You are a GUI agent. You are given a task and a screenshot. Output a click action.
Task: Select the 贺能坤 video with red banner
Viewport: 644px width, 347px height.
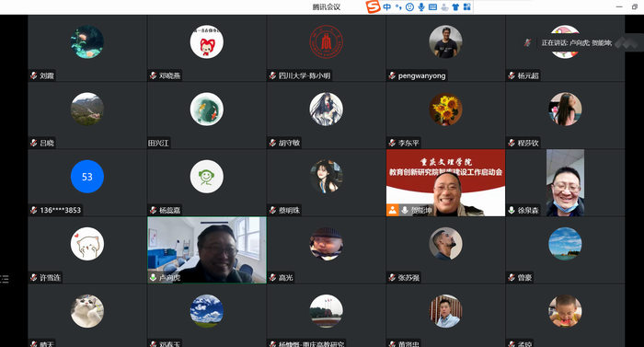(445, 182)
